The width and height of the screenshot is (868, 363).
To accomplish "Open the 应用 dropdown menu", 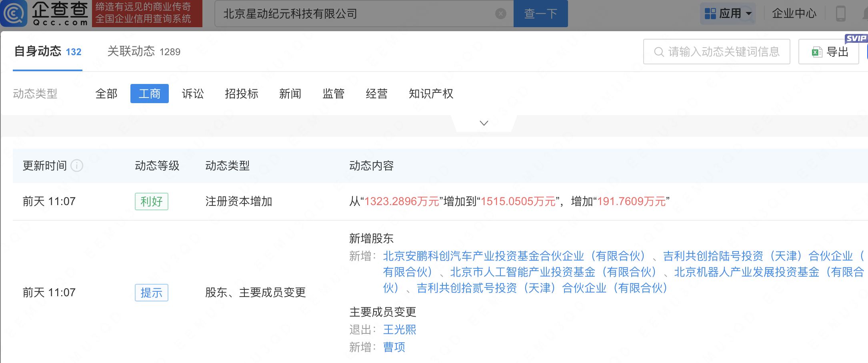I will pos(728,14).
